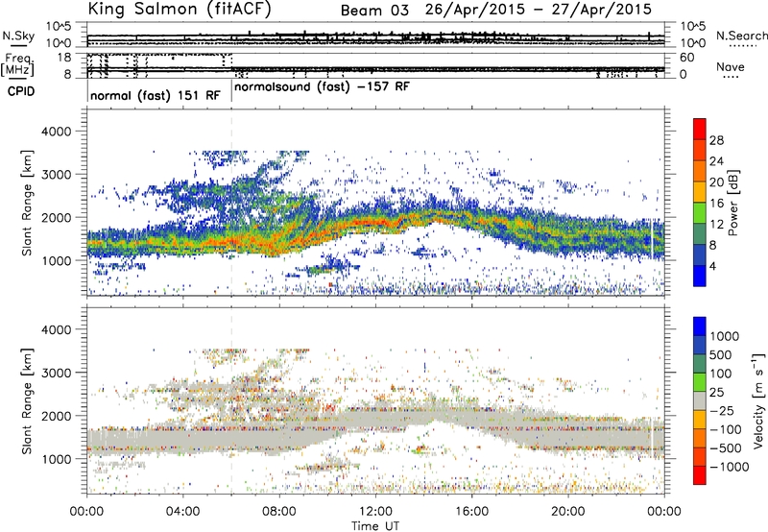Click the 4000 tick on power panel

tap(56, 132)
